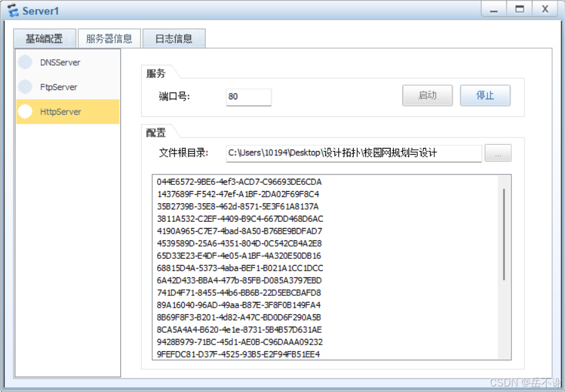Select FtpServer in the service list

tap(68, 87)
